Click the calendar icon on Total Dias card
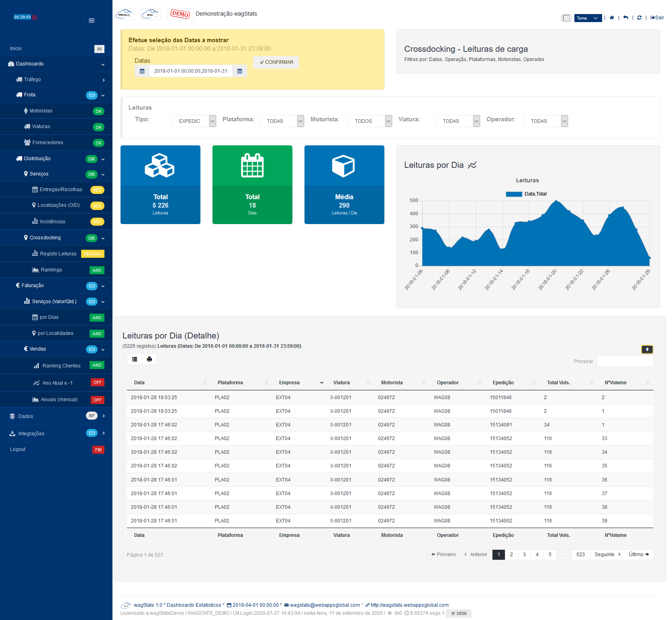The height and width of the screenshot is (620, 672). [x=252, y=165]
